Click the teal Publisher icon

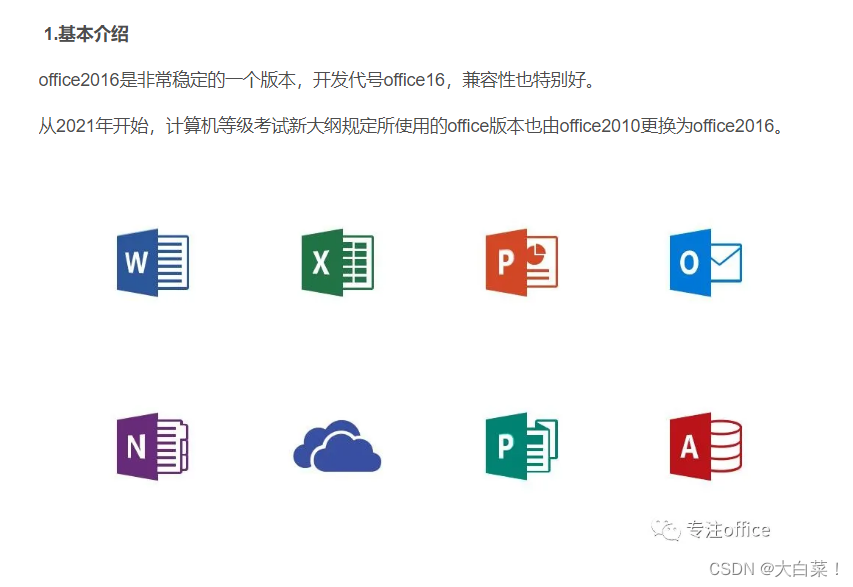pos(522,446)
